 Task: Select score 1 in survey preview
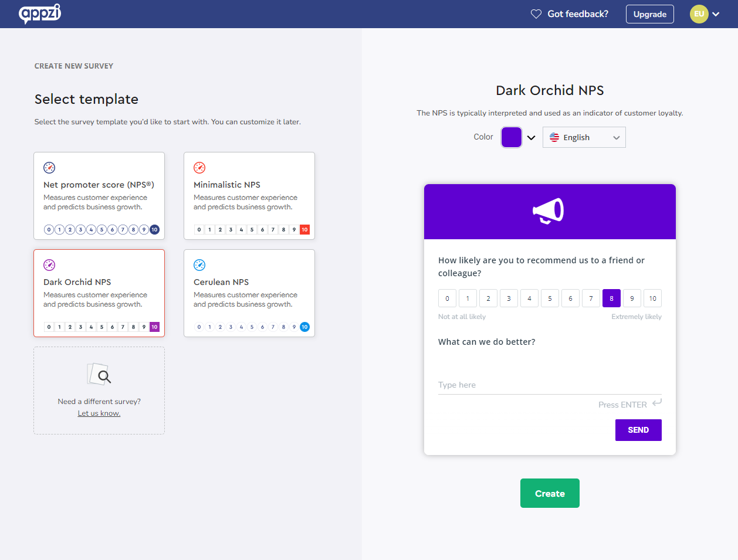coord(468,298)
